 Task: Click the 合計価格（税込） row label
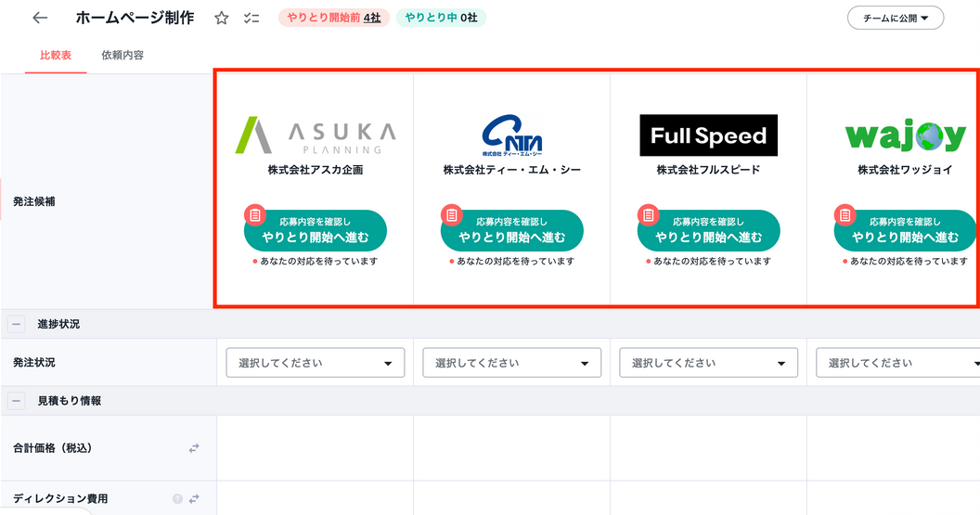point(53,448)
